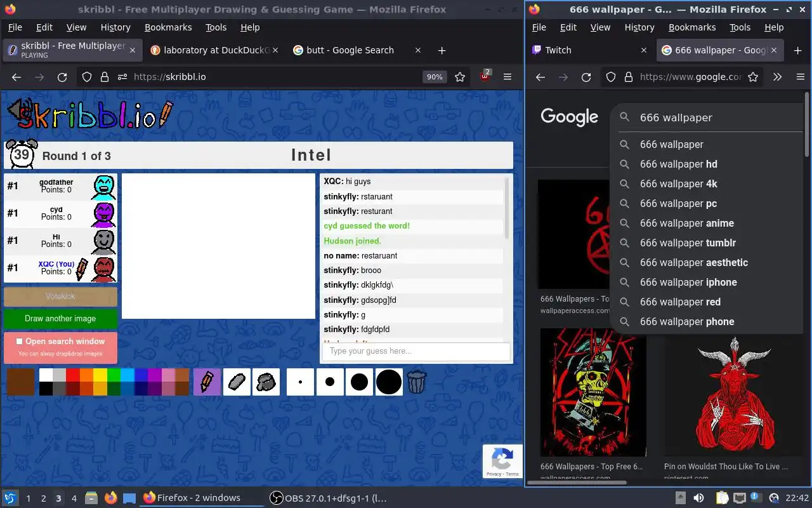Open volume control in system tray
Viewport: 812px width, 508px height.
(x=698, y=498)
